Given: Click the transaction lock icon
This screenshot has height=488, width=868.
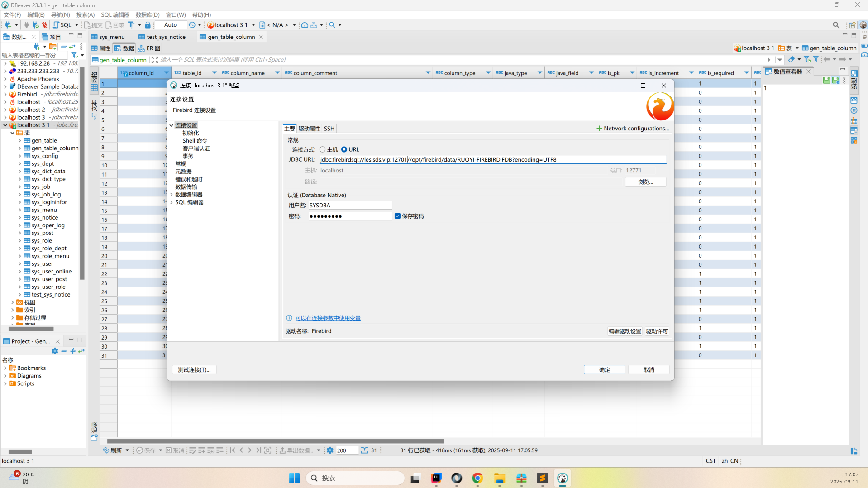Looking at the screenshot, I should [148, 25].
